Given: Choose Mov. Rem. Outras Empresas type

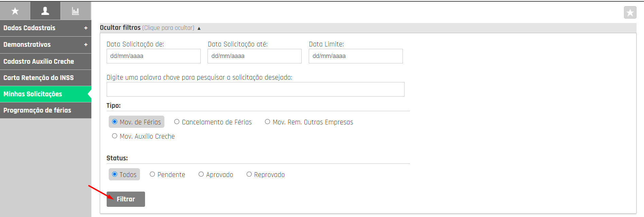Looking at the screenshot, I should 268,122.
